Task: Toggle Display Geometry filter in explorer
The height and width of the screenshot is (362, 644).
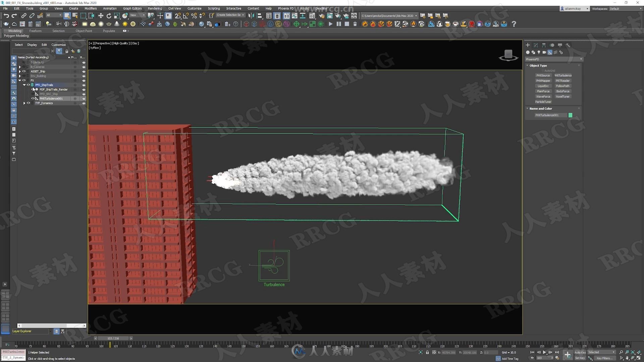Action: (x=14, y=58)
